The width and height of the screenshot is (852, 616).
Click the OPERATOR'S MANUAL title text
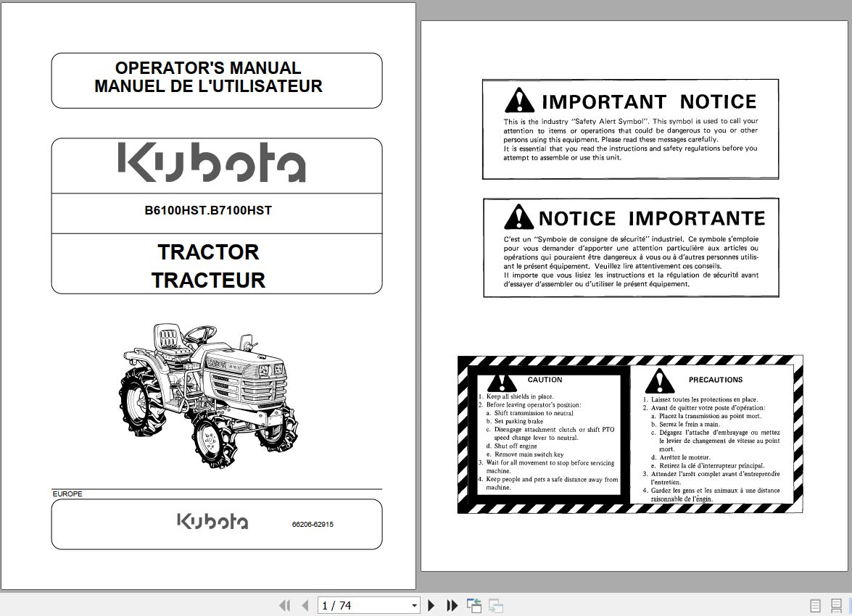coord(208,68)
